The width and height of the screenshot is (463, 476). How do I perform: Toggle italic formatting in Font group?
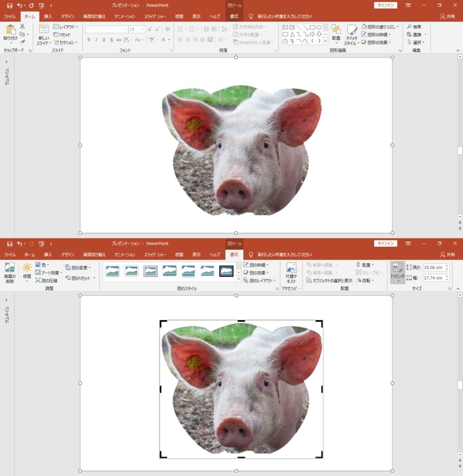96,40
